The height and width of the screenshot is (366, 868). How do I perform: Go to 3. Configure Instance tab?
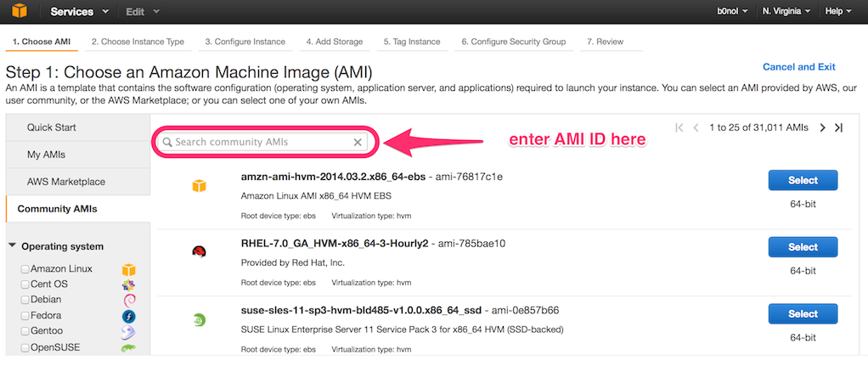point(245,42)
